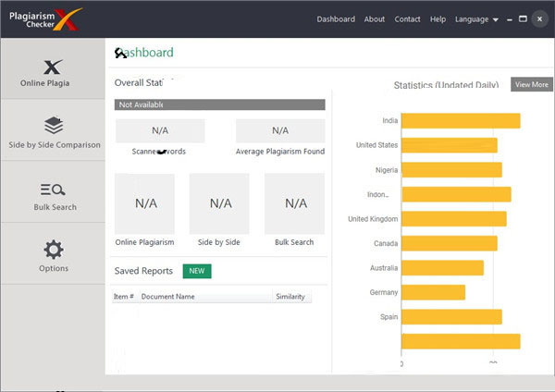The width and height of the screenshot is (555, 392).
Task: Click the View More statistics button
Action: (531, 85)
